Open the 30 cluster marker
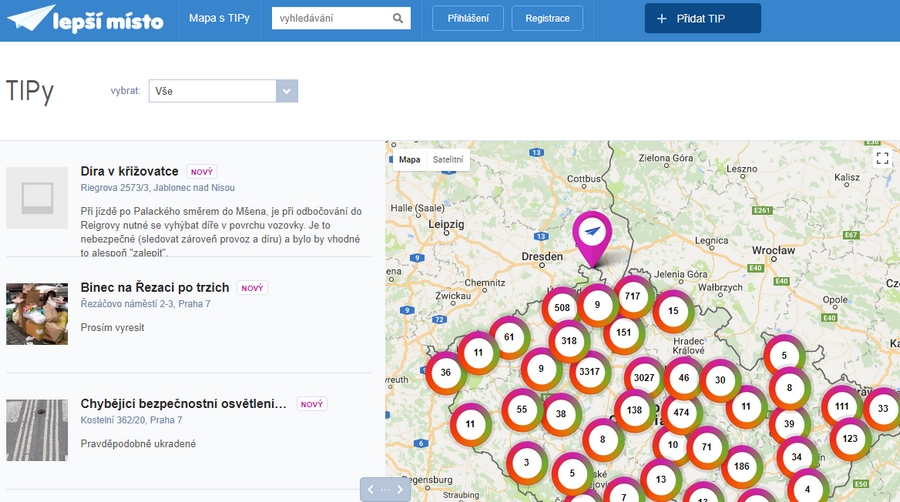This screenshot has width=900, height=502. click(720, 380)
